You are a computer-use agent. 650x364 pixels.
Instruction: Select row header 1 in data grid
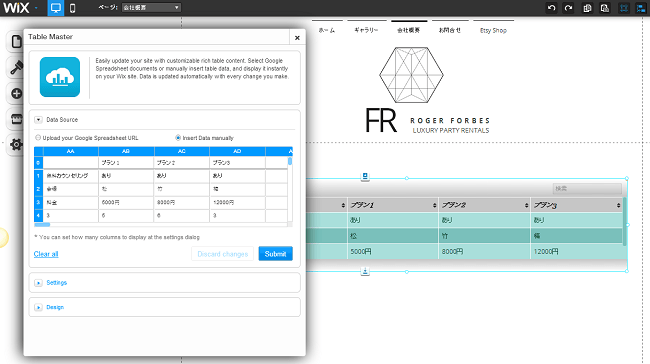tap(38, 176)
